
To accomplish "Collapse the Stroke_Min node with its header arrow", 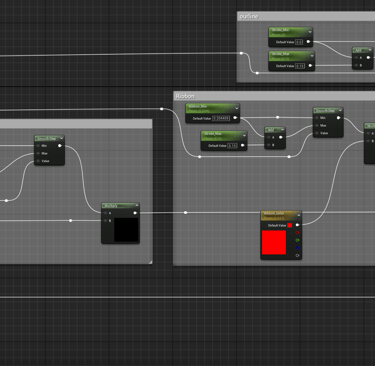I will tap(310, 32).
